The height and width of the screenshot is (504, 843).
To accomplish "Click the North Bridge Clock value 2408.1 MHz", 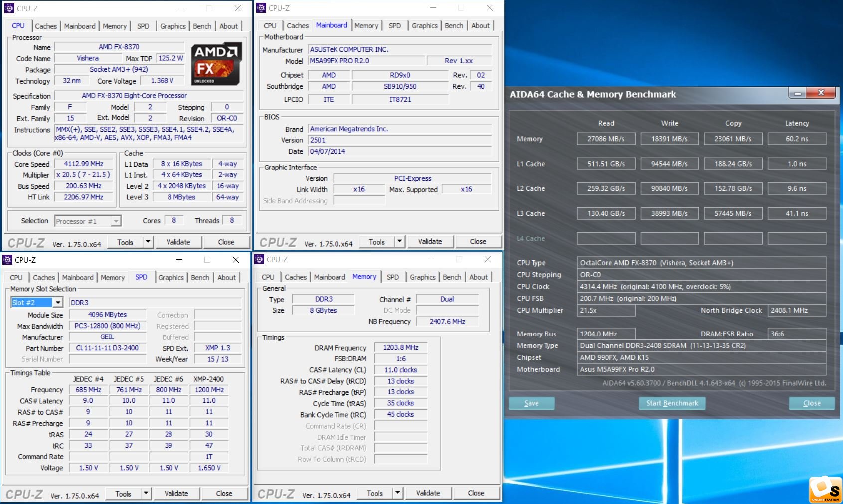I will pos(797,310).
